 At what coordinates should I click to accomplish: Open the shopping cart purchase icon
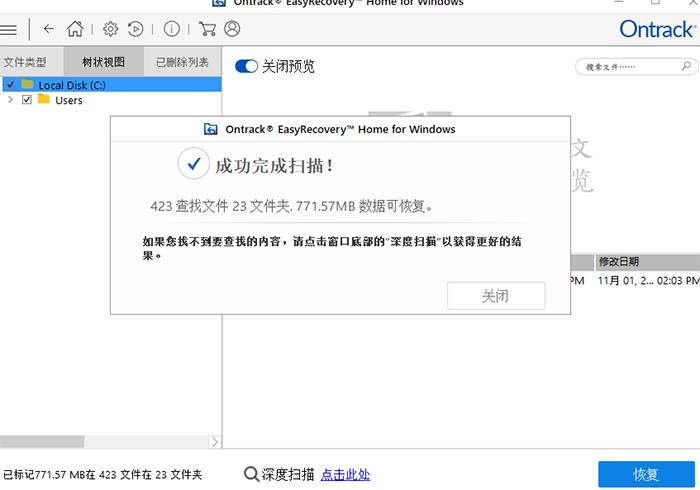207,29
